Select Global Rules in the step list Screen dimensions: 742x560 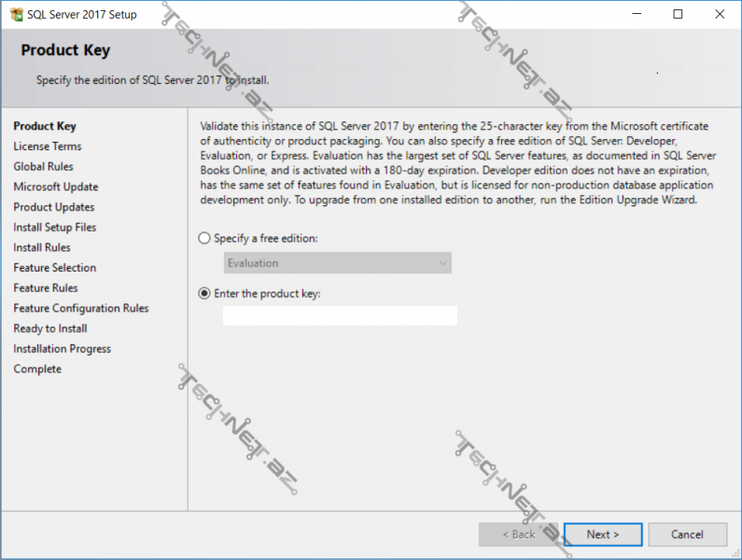pos(43,166)
